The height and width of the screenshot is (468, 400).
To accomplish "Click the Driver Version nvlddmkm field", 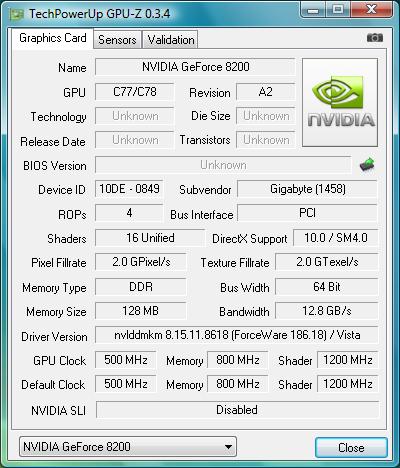I will (237, 335).
